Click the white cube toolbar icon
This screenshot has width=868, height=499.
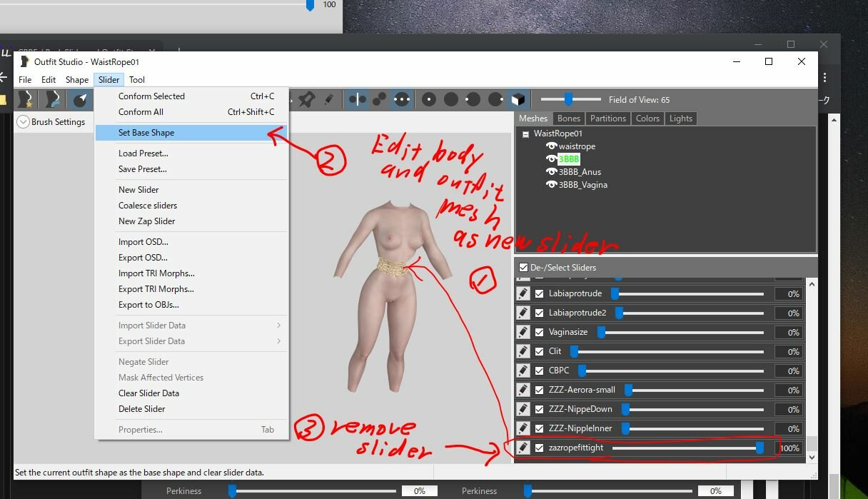point(518,99)
